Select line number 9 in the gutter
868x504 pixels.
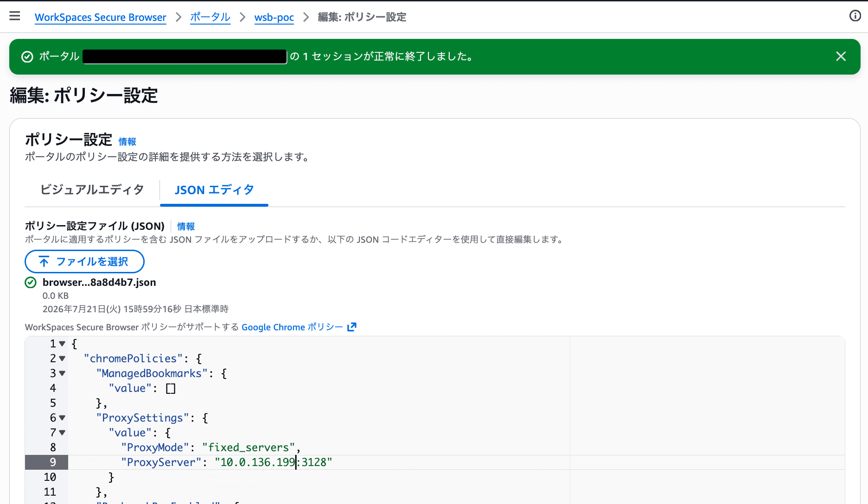tap(53, 462)
